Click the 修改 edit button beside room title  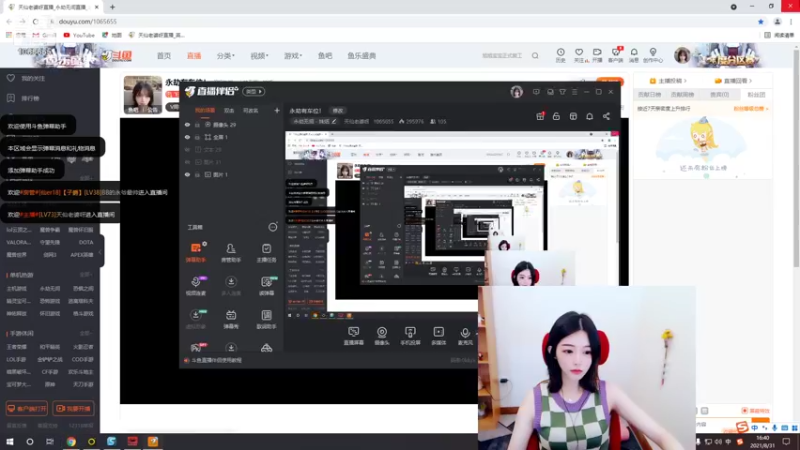coord(338,110)
